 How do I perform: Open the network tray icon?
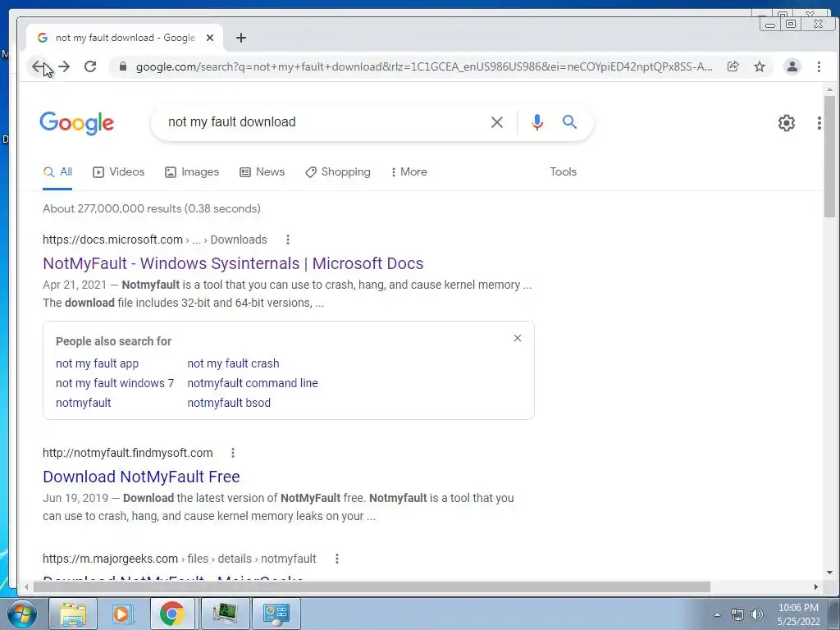[737, 614]
